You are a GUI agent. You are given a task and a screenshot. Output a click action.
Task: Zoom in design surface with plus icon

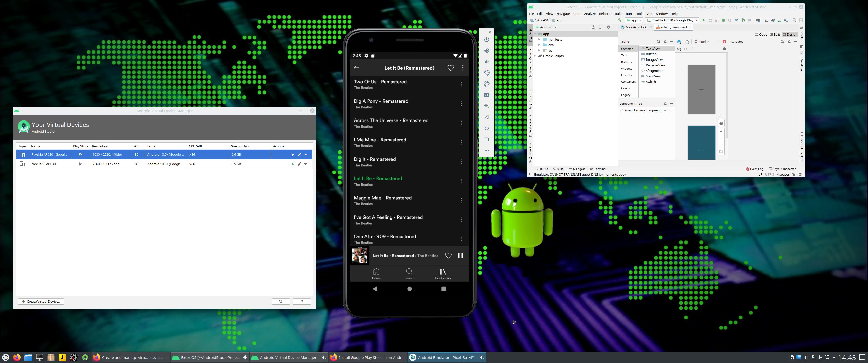click(x=721, y=132)
